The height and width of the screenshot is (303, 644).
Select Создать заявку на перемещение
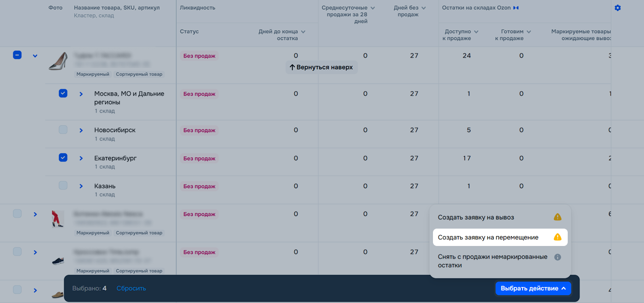pyautogui.click(x=488, y=237)
